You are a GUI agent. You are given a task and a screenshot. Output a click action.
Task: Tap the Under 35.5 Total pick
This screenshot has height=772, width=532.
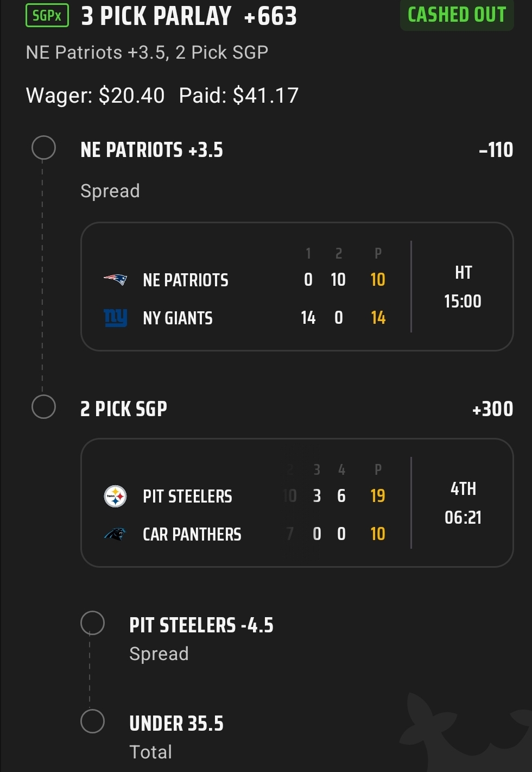176,724
